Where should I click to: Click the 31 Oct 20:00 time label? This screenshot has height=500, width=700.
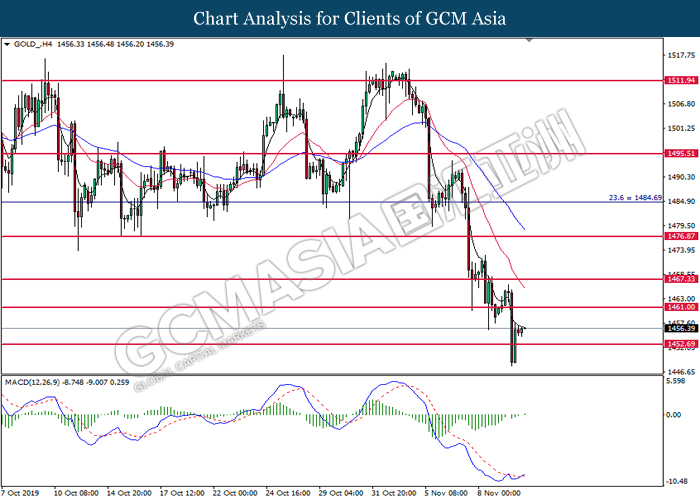pyautogui.click(x=394, y=493)
